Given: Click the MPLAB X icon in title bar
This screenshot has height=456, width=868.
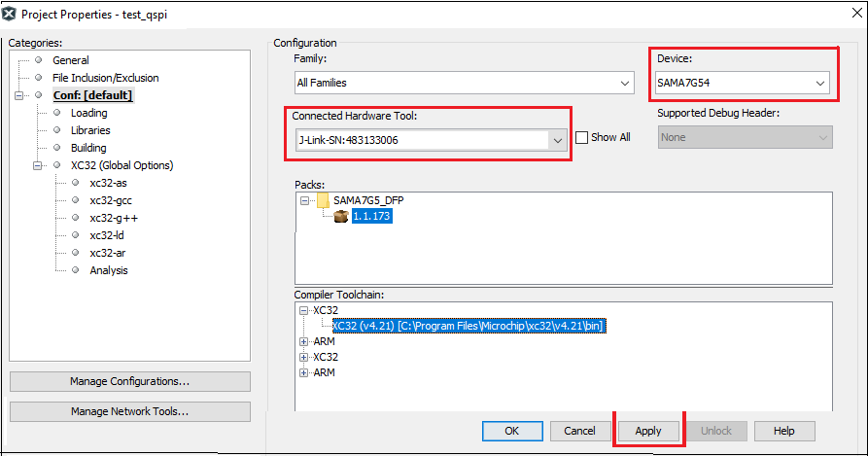Looking at the screenshot, I should pyautogui.click(x=9, y=14).
